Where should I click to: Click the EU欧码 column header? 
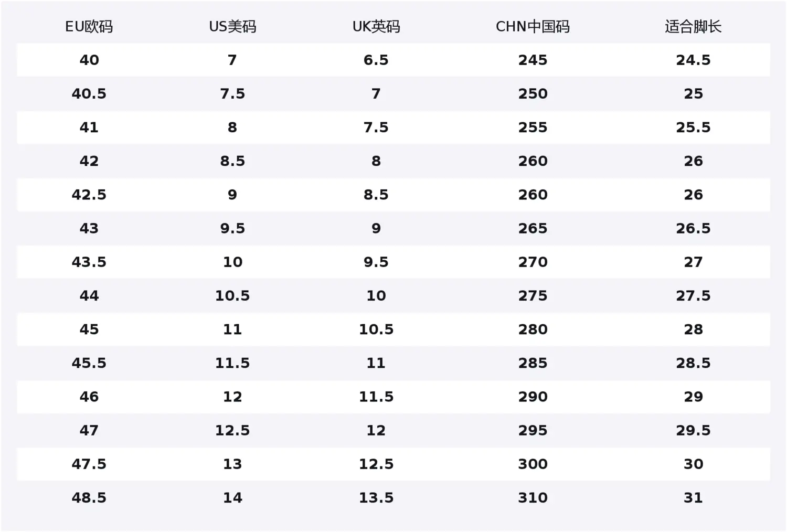(89, 27)
